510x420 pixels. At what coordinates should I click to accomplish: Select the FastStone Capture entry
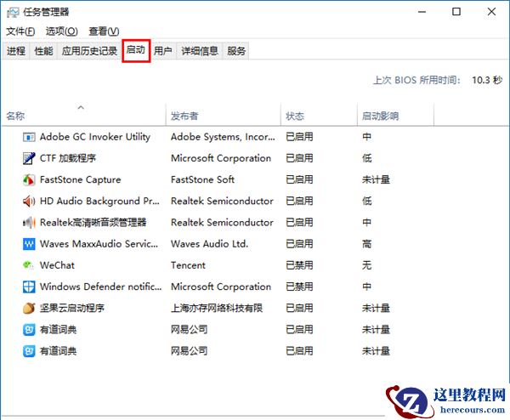click(x=81, y=180)
